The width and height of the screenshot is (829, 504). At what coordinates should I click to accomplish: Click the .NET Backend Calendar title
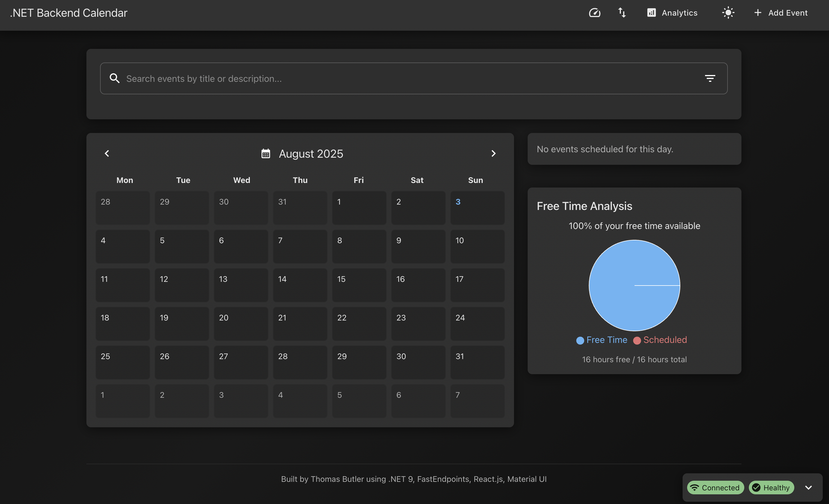click(x=69, y=13)
